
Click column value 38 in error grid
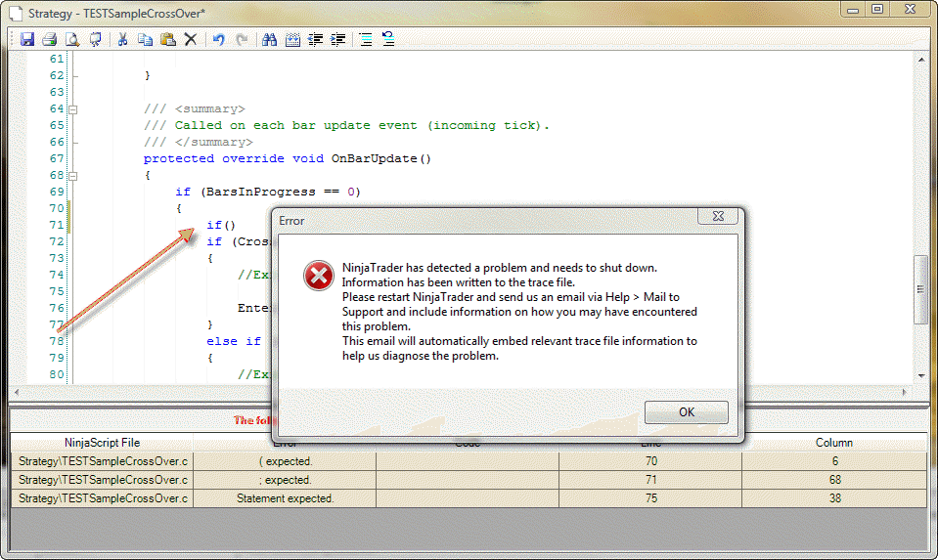834,498
